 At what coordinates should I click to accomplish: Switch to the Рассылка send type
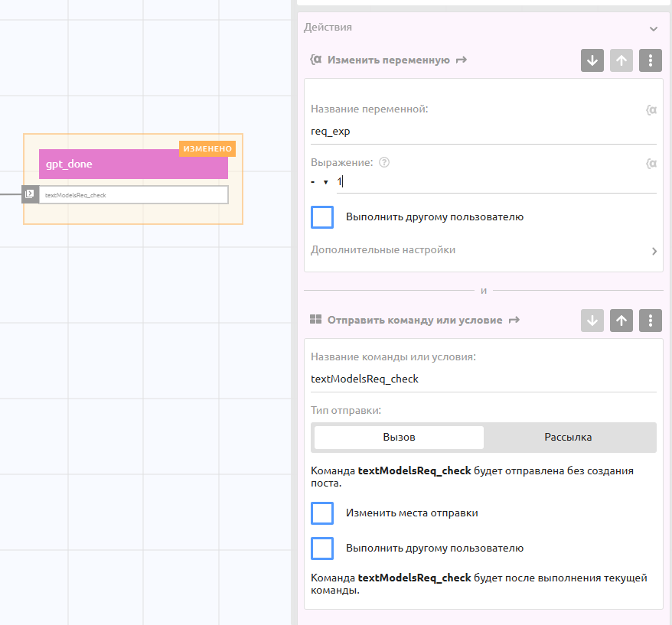pyautogui.click(x=568, y=438)
